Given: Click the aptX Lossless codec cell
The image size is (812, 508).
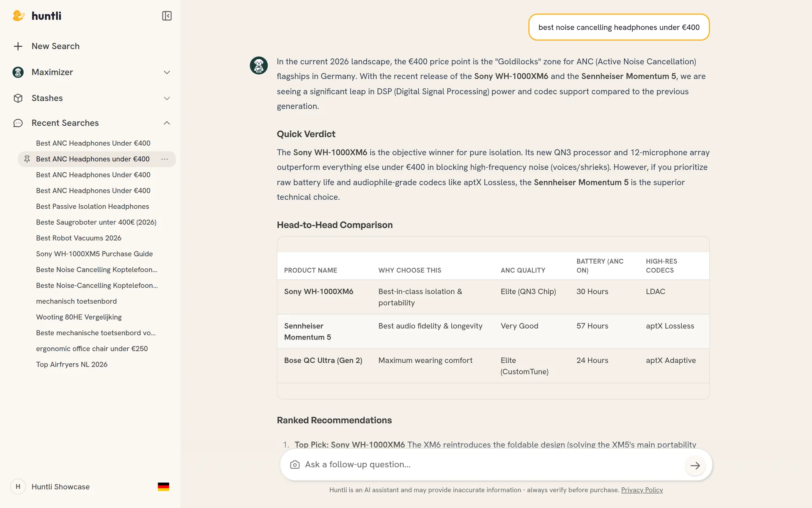Looking at the screenshot, I should point(670,326).
